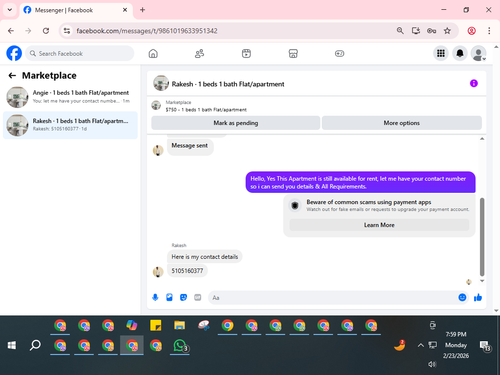Open the Facebook menu grid icon
This screenshot has width=500, height=375.
[441, 53]
